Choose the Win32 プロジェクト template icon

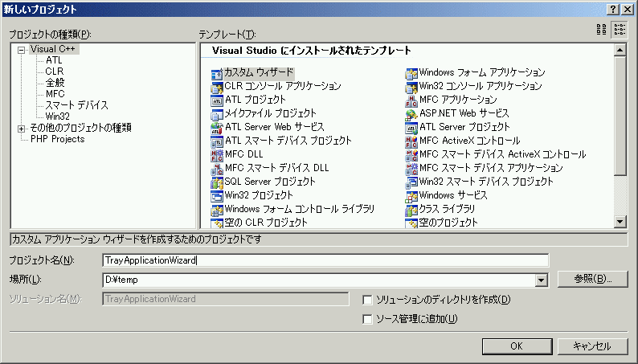[217, 197]
